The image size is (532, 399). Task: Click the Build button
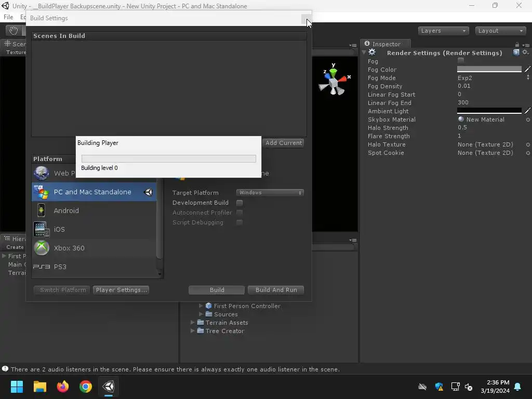(x=217, y=290)
